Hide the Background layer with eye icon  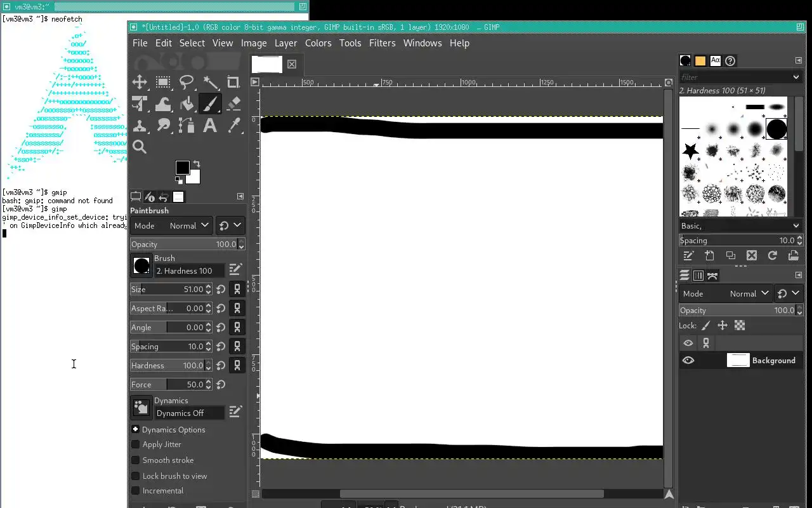tap(688, 360)
